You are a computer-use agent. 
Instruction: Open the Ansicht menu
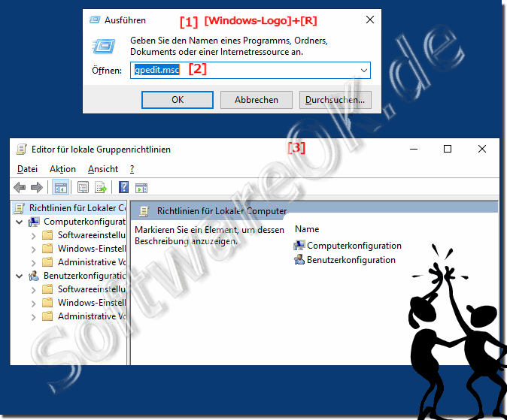click(103, 169)
